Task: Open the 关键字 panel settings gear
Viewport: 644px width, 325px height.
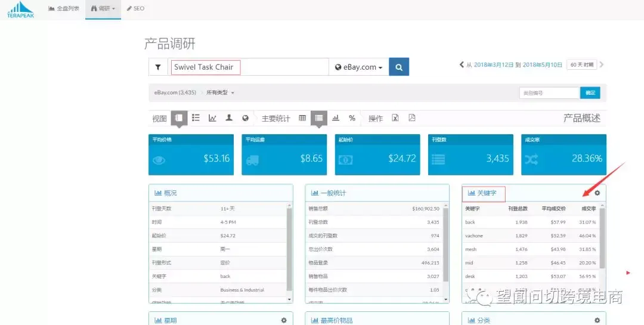Action: point(597,193)
